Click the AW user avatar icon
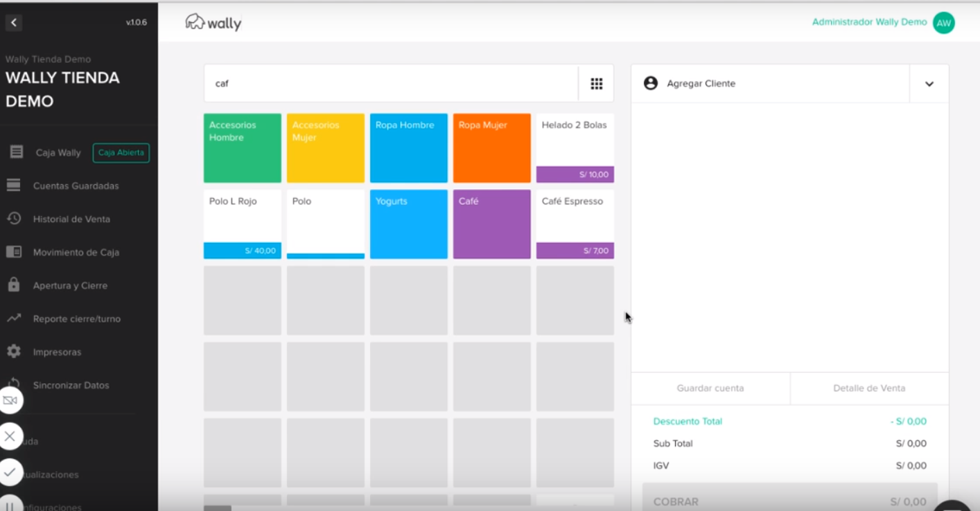The image size is (980, 511). (943, 23)
